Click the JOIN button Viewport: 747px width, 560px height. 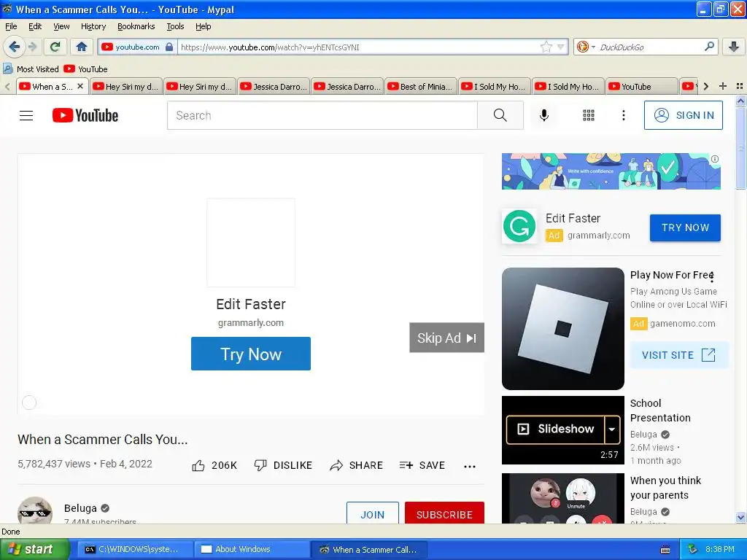[x=373, y=513]
